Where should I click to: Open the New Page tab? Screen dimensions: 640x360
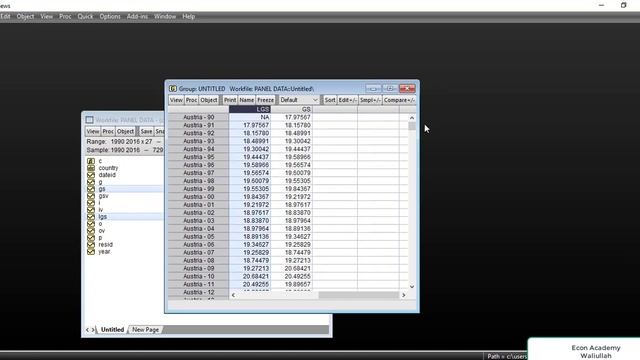tap(145, 329)
